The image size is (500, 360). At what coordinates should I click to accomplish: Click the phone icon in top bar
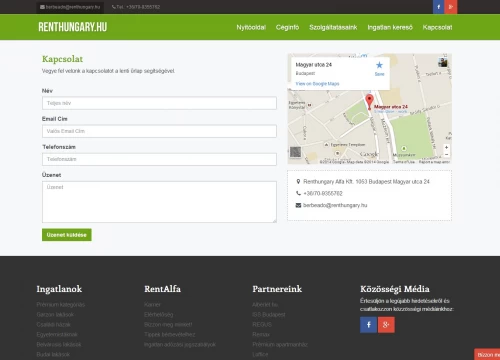pyautogui.click(x=114, y=7)
